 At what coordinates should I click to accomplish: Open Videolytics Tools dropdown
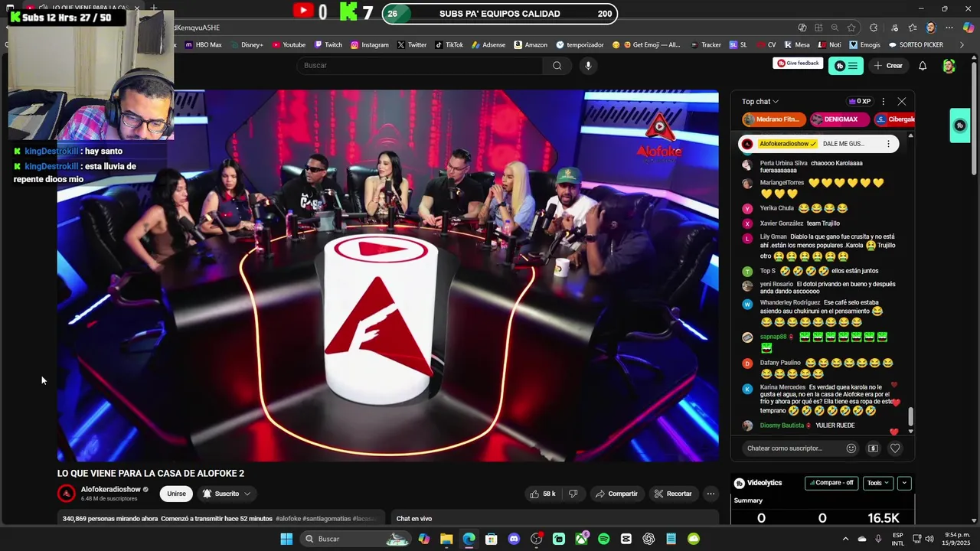point(877,483)
